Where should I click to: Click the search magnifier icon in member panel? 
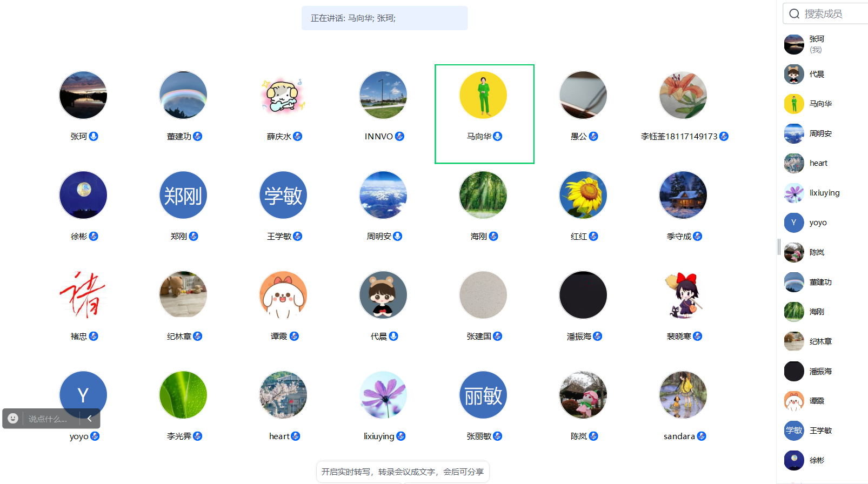(x=794, y=14)
